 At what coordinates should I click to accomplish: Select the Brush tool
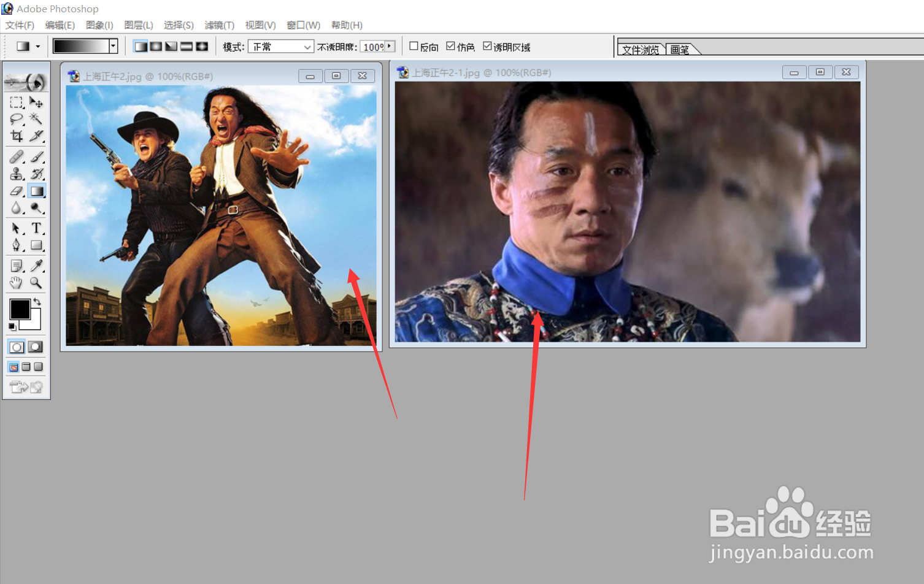point(36,157)
